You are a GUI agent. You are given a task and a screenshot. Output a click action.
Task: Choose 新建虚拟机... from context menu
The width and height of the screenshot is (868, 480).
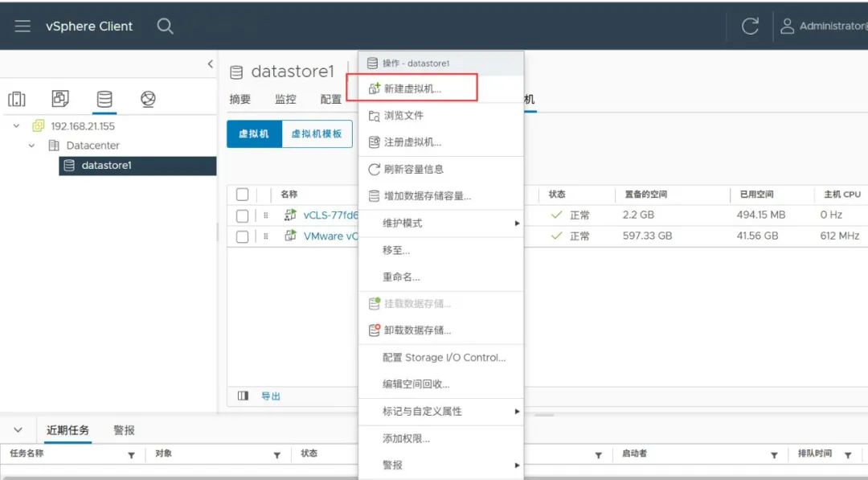(440, 88)
